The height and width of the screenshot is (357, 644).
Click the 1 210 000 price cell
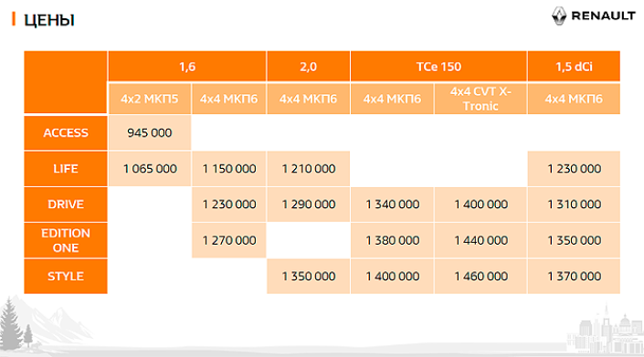point(309,169)
